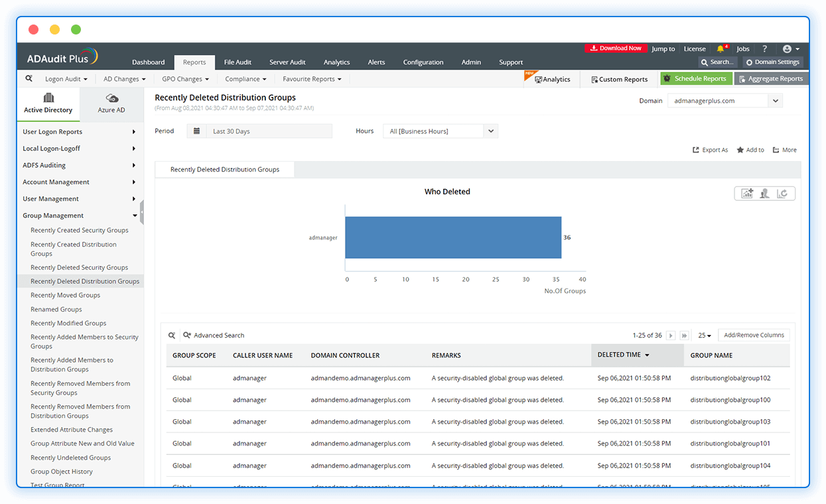Open the Logon Audit search icon
826x504 pixels.
[x=29, y=78]
